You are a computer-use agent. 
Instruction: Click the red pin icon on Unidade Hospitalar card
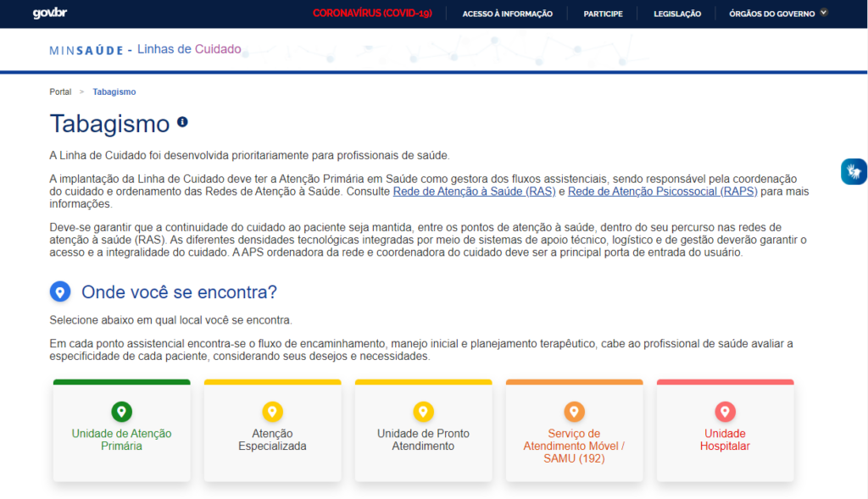(x=726, y=412)
